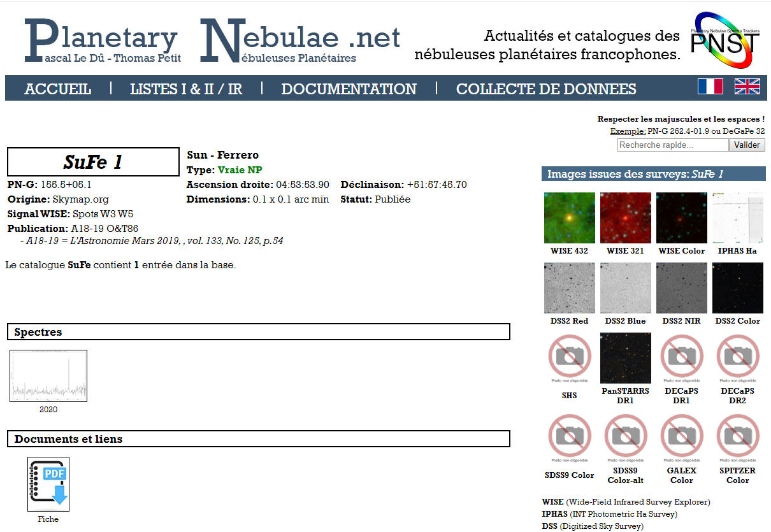The image size is (771, 532).
Task: Switch site language to French flag
Action: tap(710, 87)
